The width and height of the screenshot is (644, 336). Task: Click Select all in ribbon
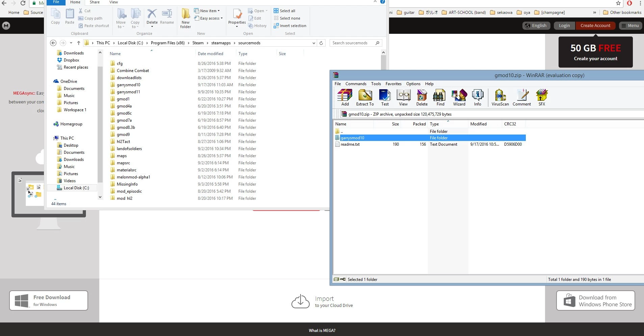point(284,11)
